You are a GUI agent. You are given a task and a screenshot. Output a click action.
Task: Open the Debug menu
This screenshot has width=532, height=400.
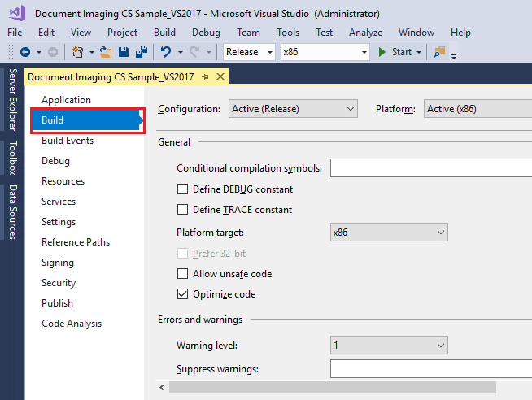coord(206,33)
